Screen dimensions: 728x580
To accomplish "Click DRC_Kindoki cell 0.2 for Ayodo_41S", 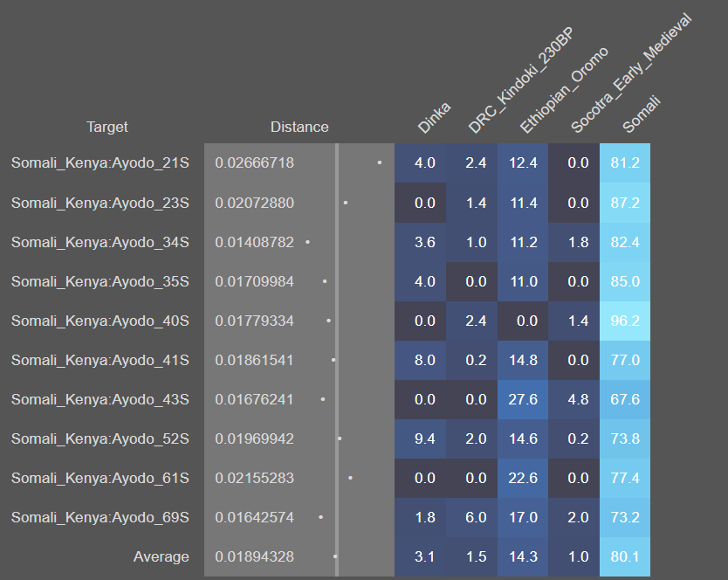I will 471,360.
